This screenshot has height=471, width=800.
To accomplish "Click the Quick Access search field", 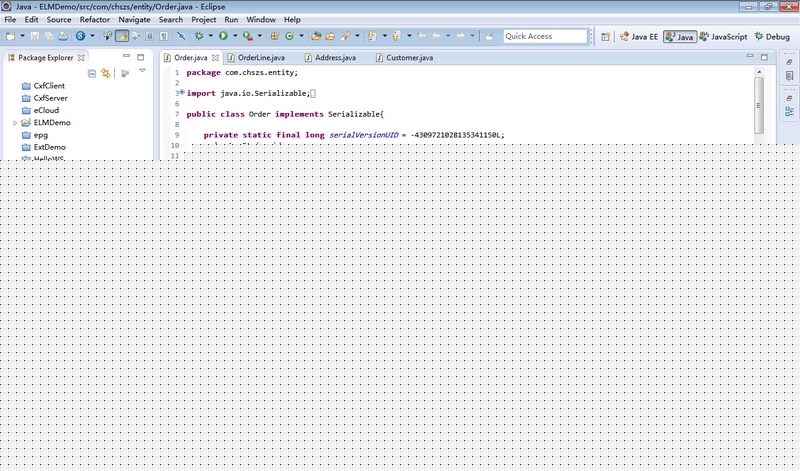I will pyautogui.click(x=545, y=36).
